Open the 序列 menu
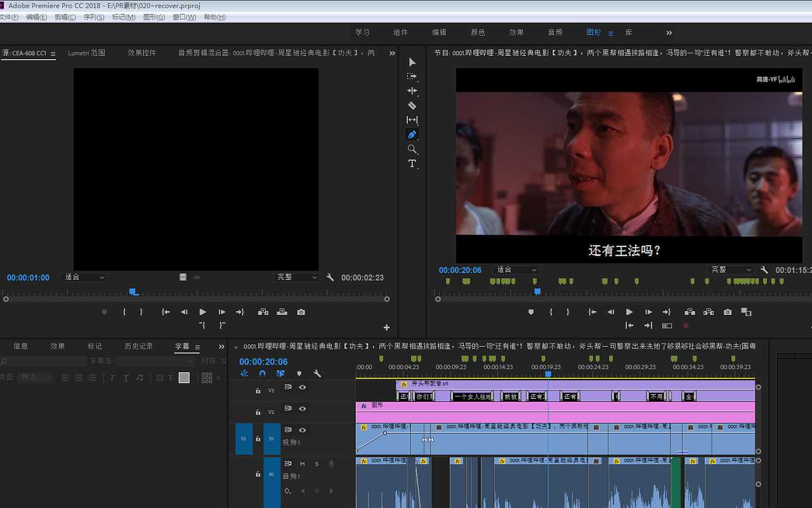 (94, 17)
